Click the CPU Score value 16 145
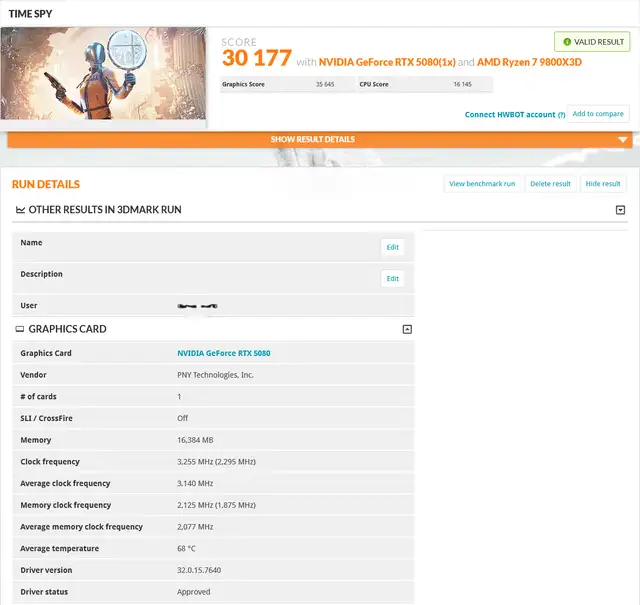This screenshot has height=605, width=640. 462,85
